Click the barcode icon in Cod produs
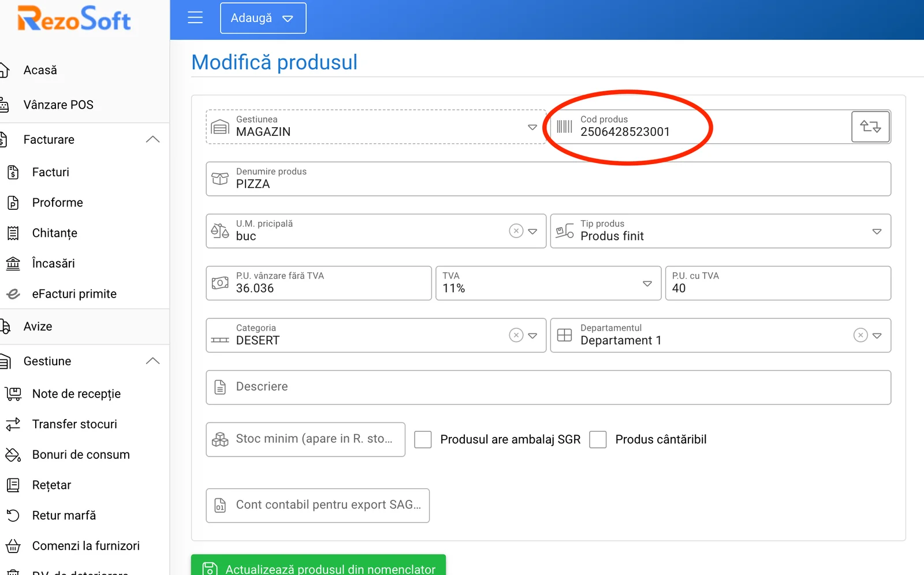The image size is (924, 575). pos(564,127)
